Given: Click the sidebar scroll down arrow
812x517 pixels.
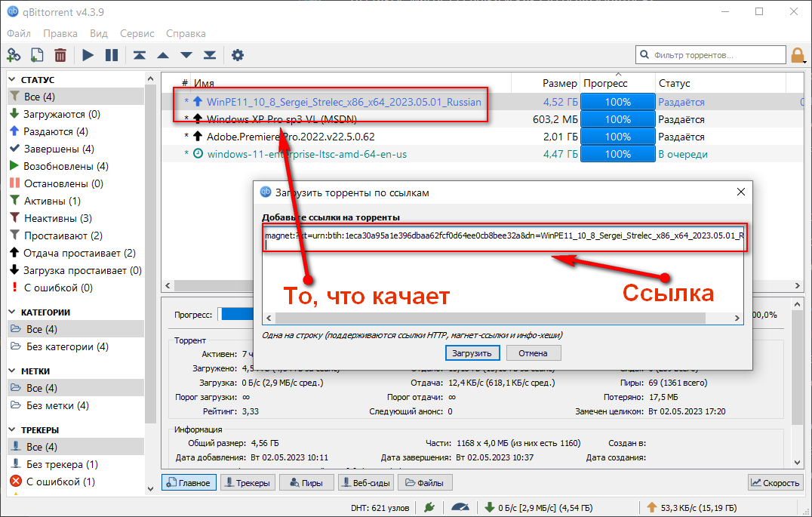Looking at the screenshot, I should pos(151,488).
